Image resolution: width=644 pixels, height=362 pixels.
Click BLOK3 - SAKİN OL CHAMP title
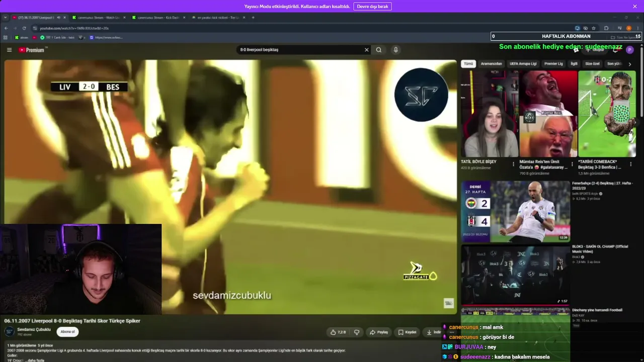click(600, 249)
